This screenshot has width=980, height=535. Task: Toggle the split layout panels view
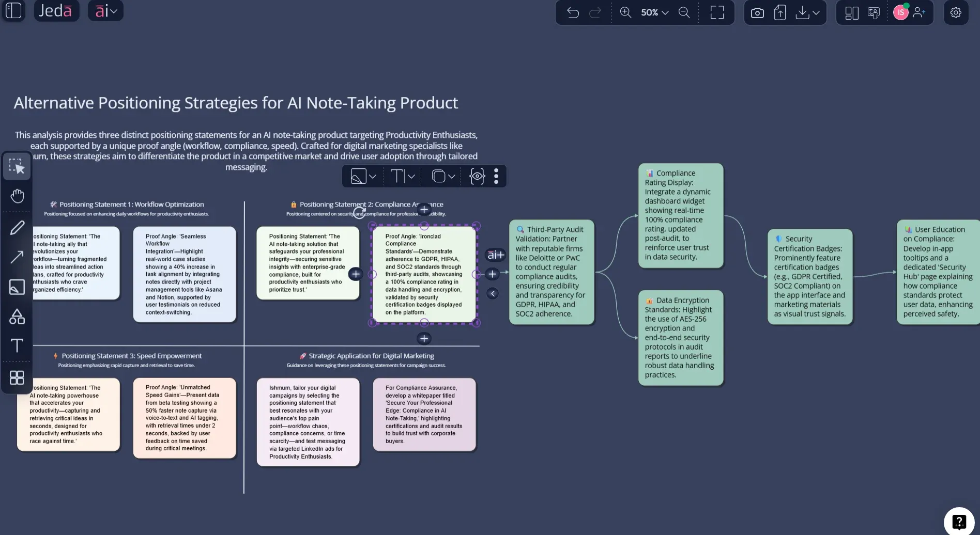tap(851, 12)
